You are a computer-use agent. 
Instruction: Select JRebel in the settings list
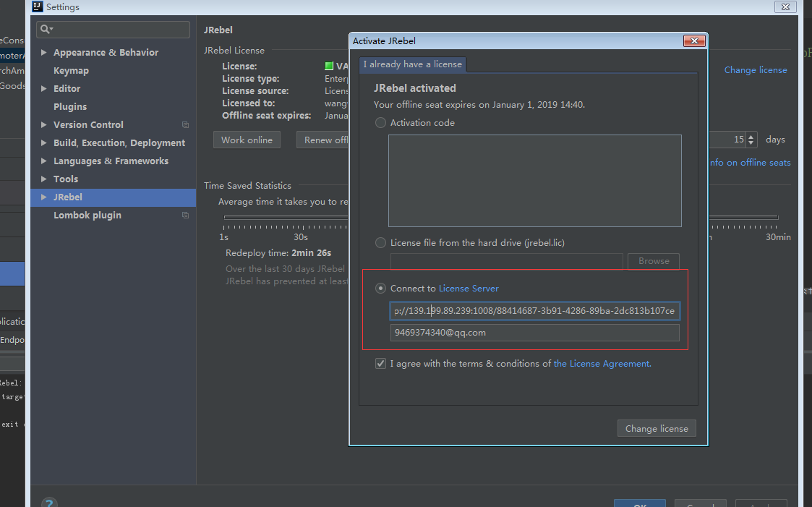(x=68, y=197)
